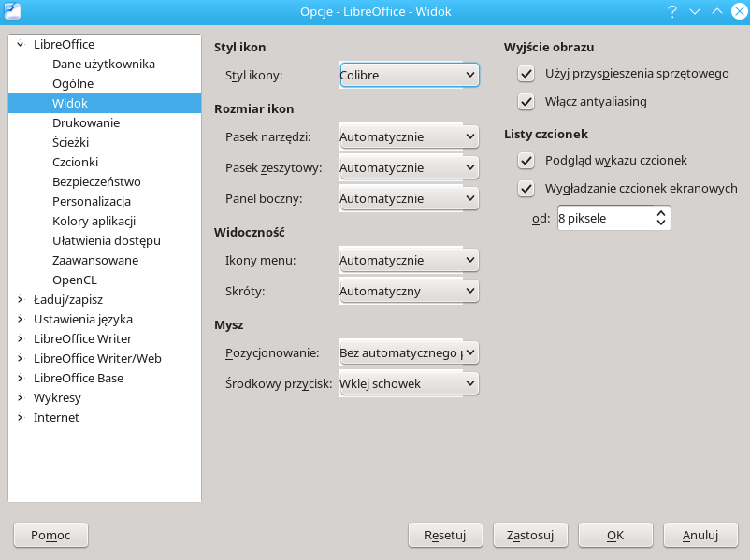Click the Ustawienia języka tree label
The image size is (750, 560).
83,320
